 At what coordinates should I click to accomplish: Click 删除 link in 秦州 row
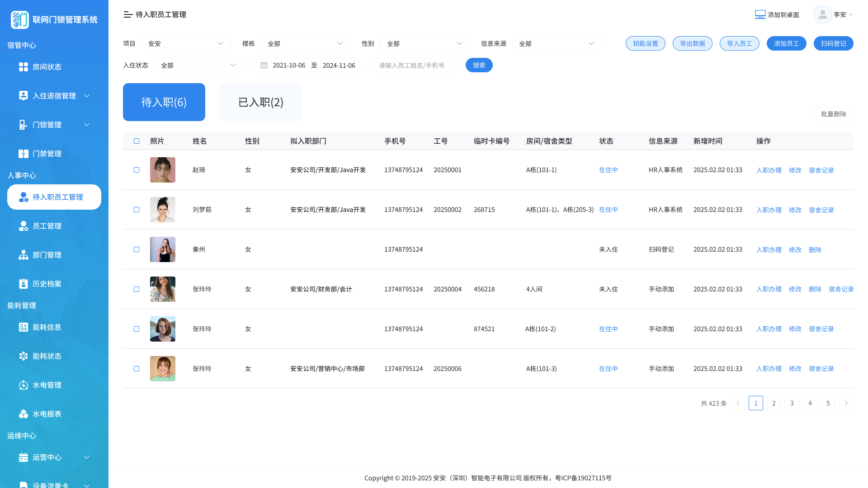coord(815,250)
